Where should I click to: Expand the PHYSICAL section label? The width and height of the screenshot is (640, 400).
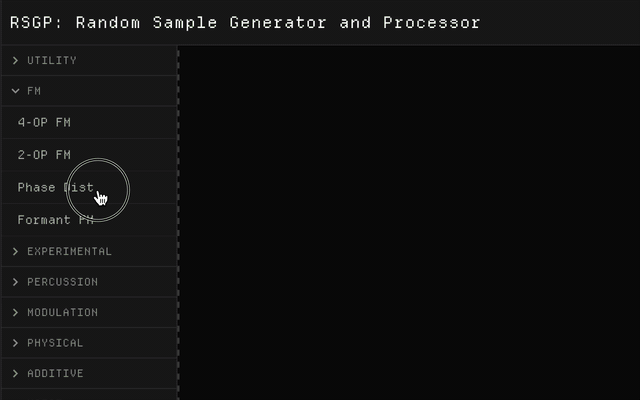pyautogui.click(x=55, y=343)
